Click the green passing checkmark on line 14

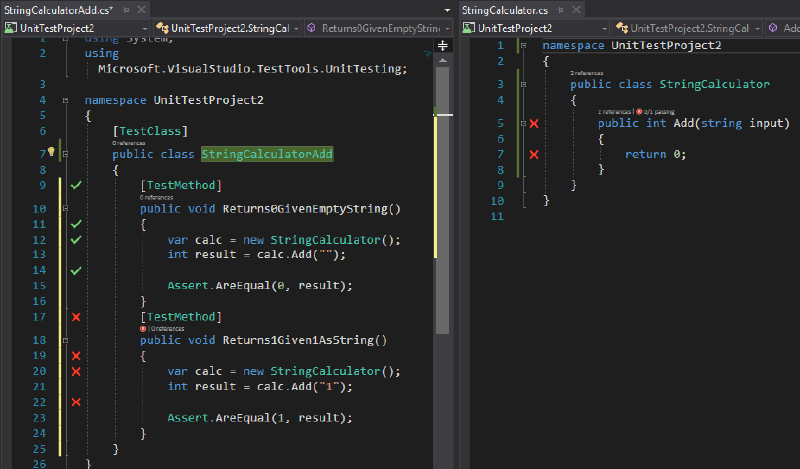[x=76, y=270]
